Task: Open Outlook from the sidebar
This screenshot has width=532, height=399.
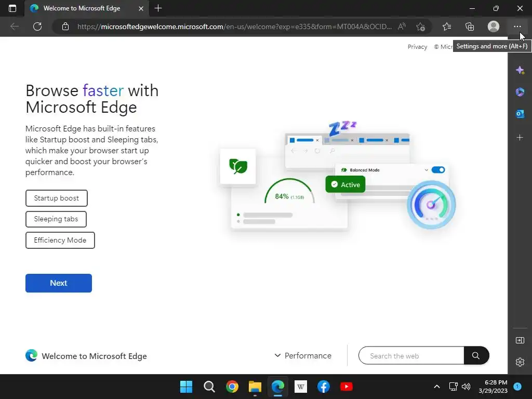Action: (520, 114)
